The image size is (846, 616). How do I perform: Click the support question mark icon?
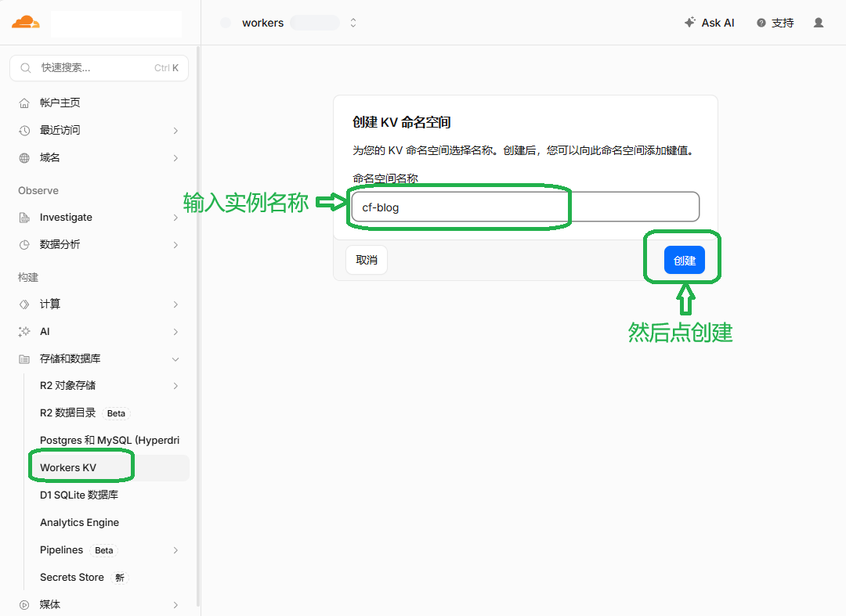[761, 23]
